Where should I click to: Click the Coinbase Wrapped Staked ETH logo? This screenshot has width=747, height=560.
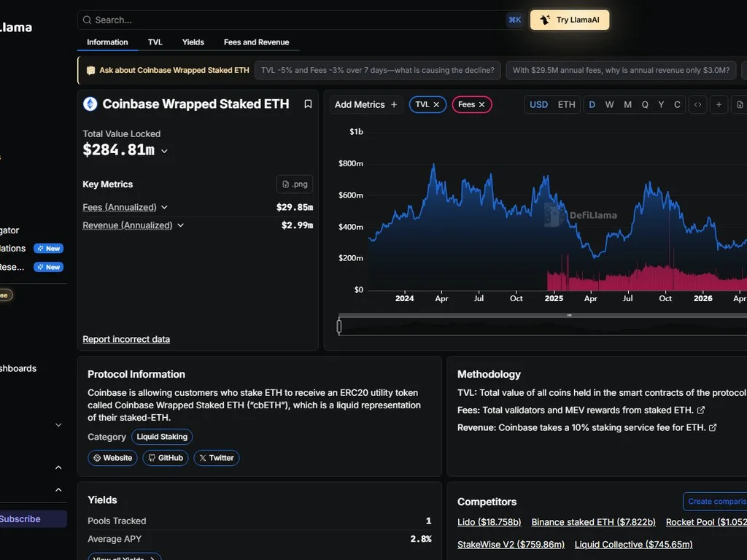point(90,104)
